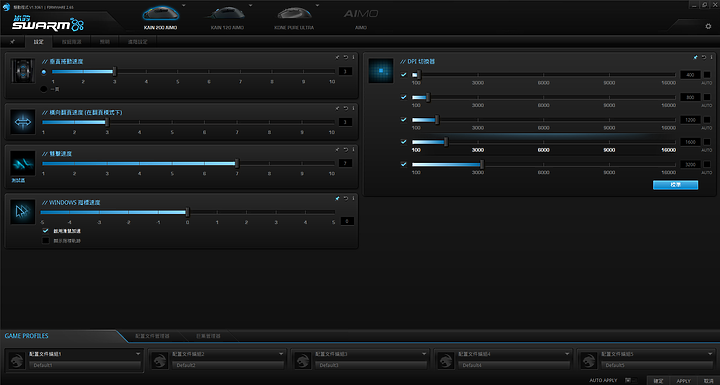
Task: Click the Windows pointer speed cursor icon
Action: coord(22,212)
